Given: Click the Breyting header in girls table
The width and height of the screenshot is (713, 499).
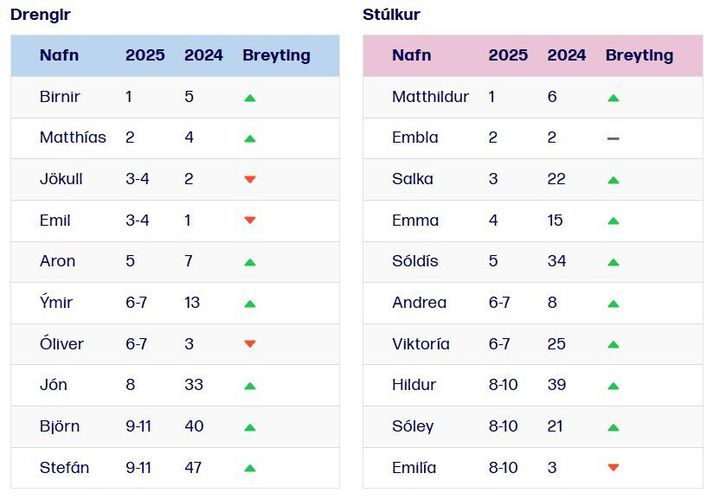Looking at the screenshot, I should (639, 56).
